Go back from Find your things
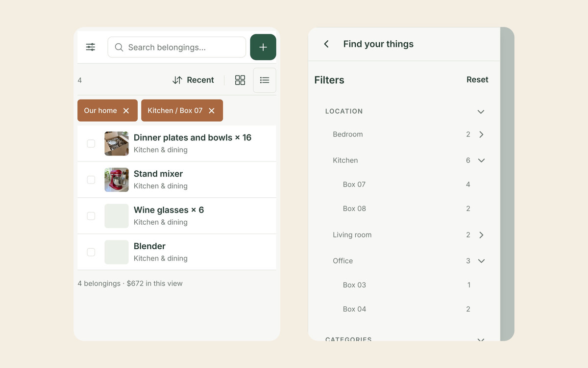This screenshot has height=368, width=588. pos(326,44)
